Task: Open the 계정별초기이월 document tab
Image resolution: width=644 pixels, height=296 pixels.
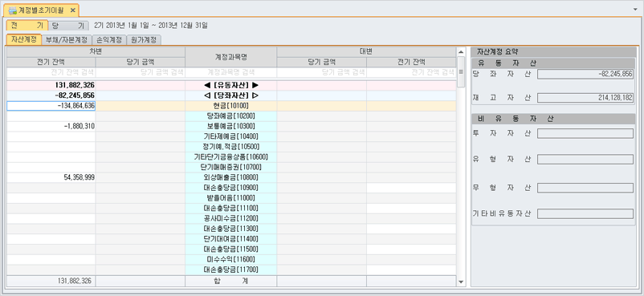Action: coord(41,10)
